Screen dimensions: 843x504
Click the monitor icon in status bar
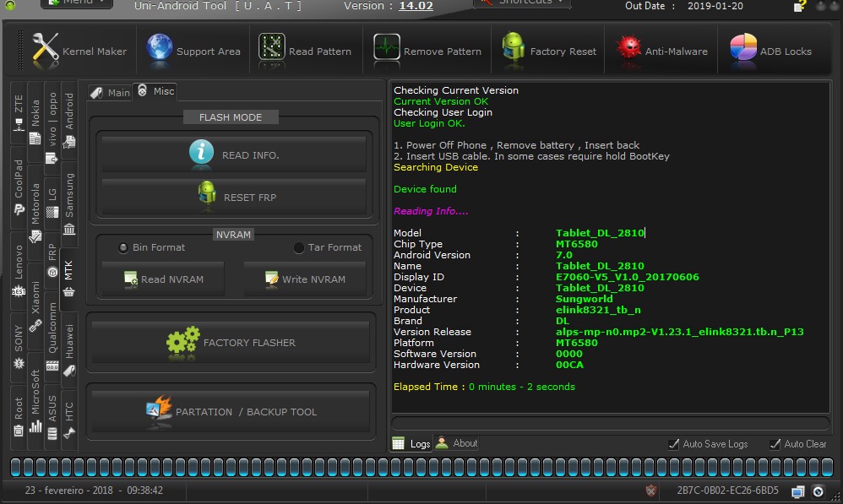(x=797, y=491)
